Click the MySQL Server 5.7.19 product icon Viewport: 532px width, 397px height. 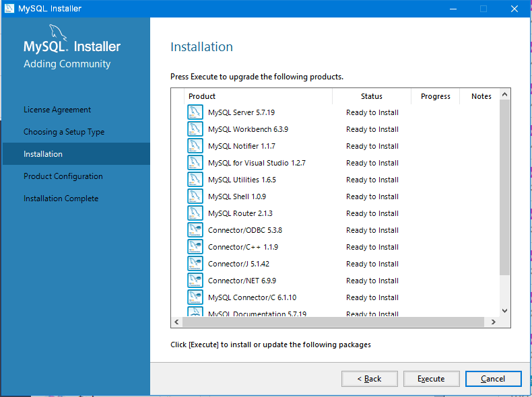coord(195,112)
